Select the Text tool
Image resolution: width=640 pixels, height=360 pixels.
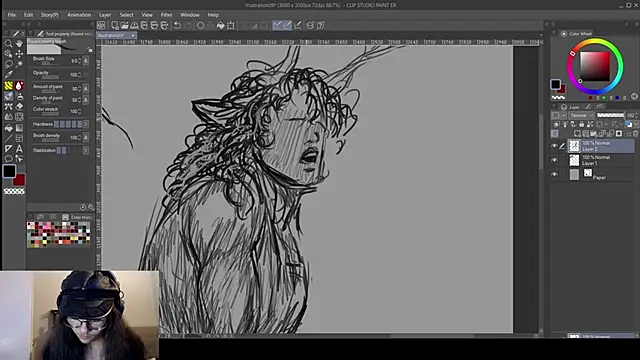[19, 149]
